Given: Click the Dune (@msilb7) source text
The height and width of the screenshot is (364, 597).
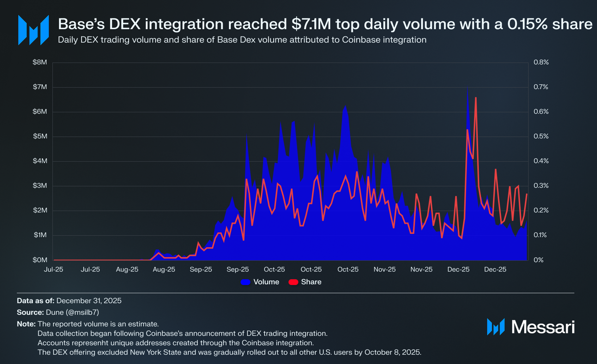Looking at the screenshot, I should (x=72, y=312).
